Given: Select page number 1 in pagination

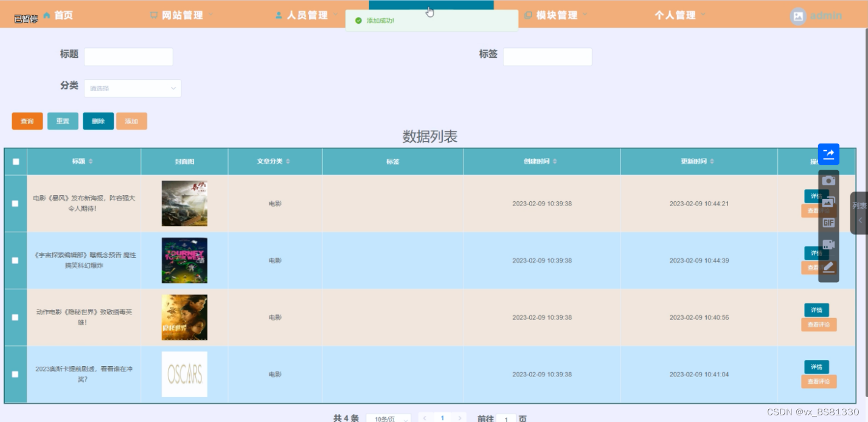Looking at the screenshot, I should [442, 418].
